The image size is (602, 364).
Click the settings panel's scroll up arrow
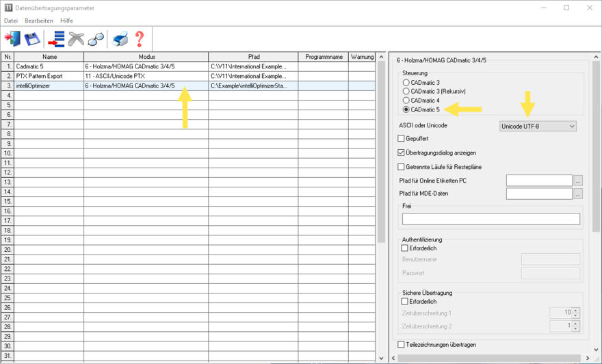[x=596, y=57]
